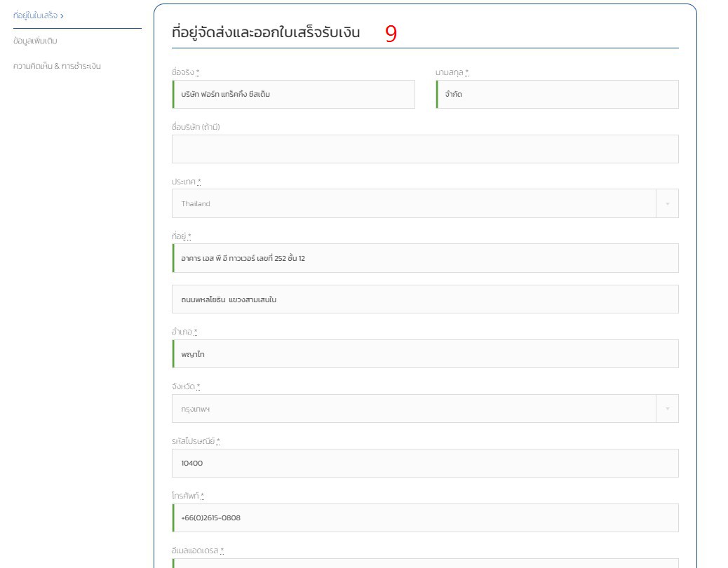Click the โทรศัพท์ label

coord(187,496)
